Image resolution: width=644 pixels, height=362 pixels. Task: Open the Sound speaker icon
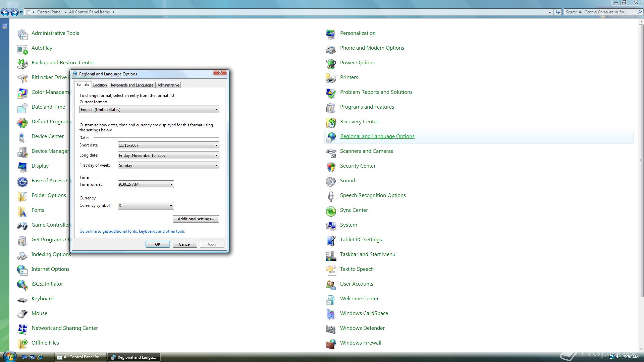click(x=331, y=181)
